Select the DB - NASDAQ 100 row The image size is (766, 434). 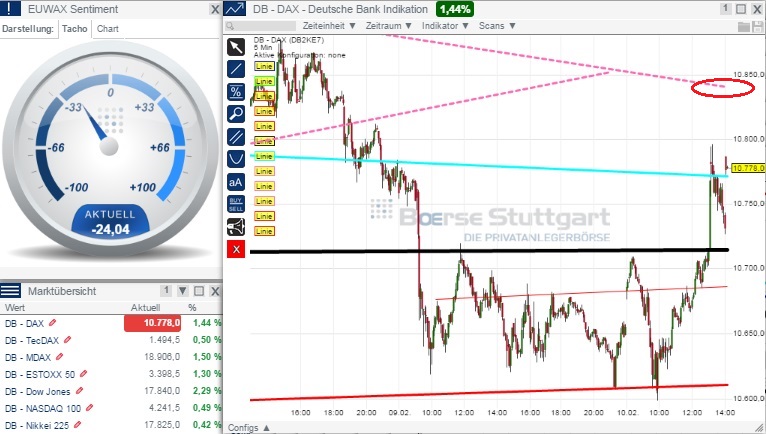pos(111,408)
